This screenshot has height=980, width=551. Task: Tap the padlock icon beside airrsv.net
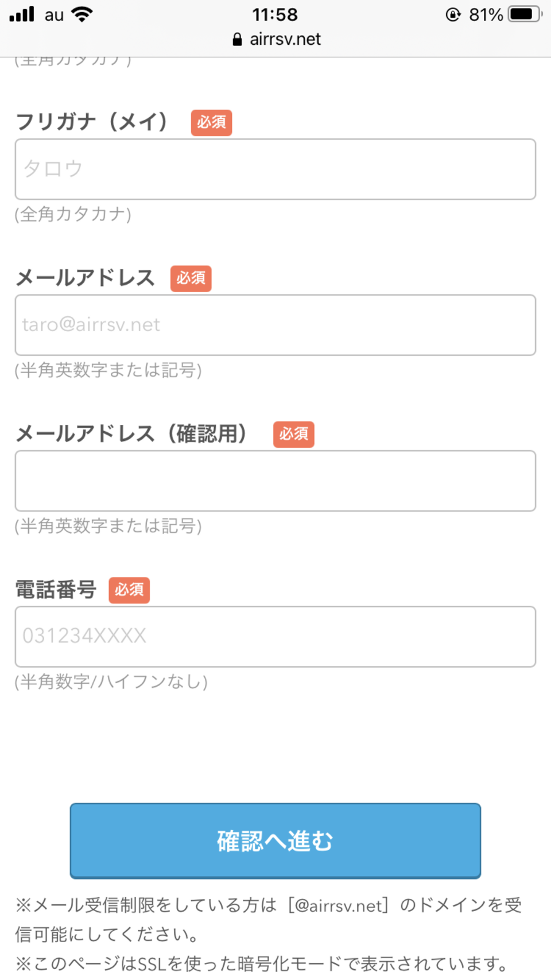pyautogui.click(x=237, y=39)
